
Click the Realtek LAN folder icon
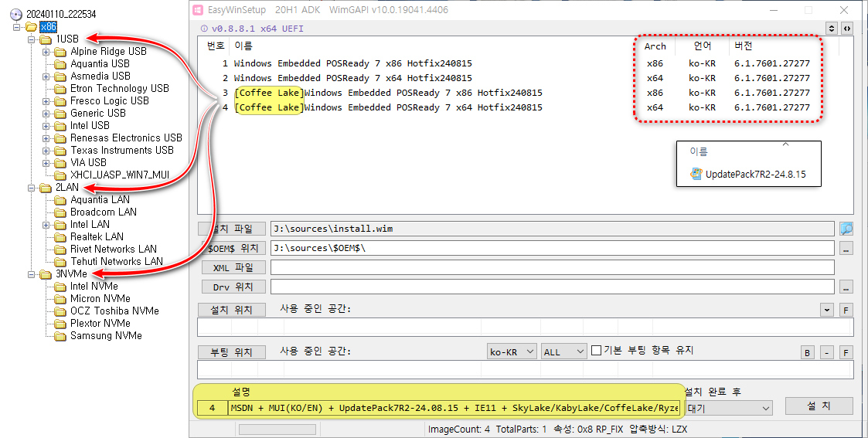click(60, 237)
